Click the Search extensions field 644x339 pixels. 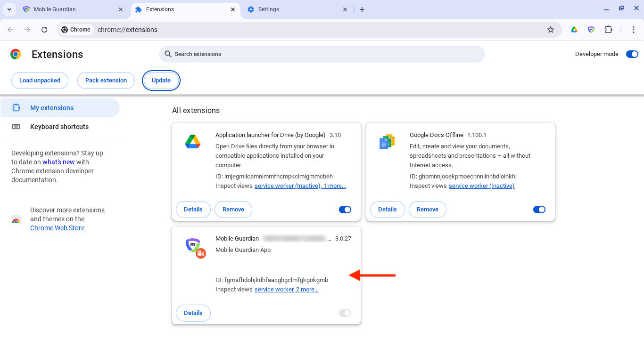pyautogui.click(x=322, y=54)
